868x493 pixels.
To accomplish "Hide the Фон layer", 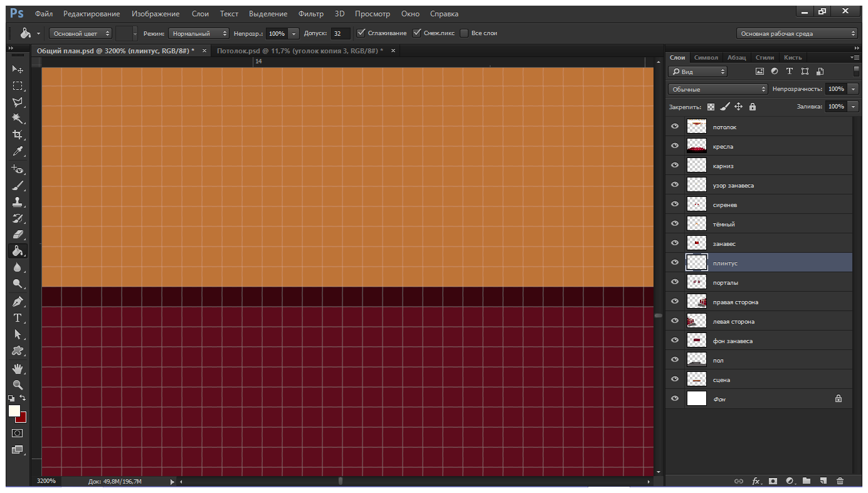I will pos(675,398).
